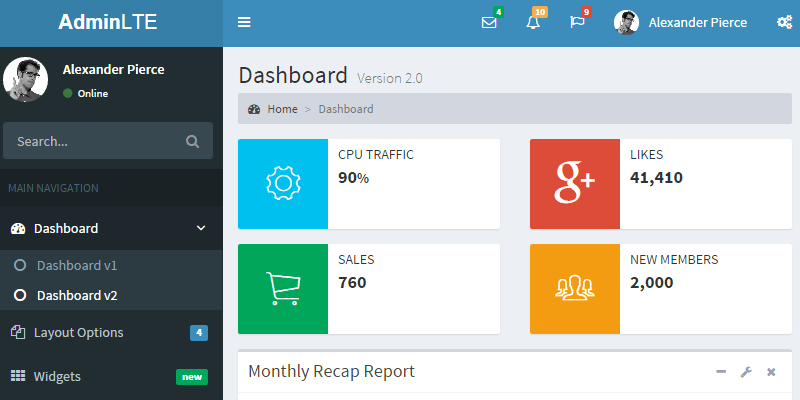Open Layout Options in sidebar
This screenshot has width=800, height=400.
79,333
